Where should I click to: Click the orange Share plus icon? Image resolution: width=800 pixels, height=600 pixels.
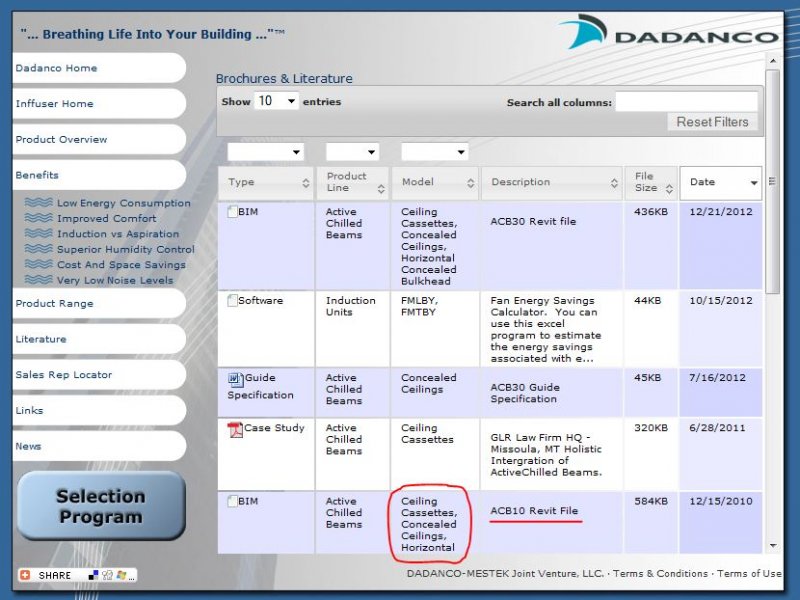pos(25,575)
